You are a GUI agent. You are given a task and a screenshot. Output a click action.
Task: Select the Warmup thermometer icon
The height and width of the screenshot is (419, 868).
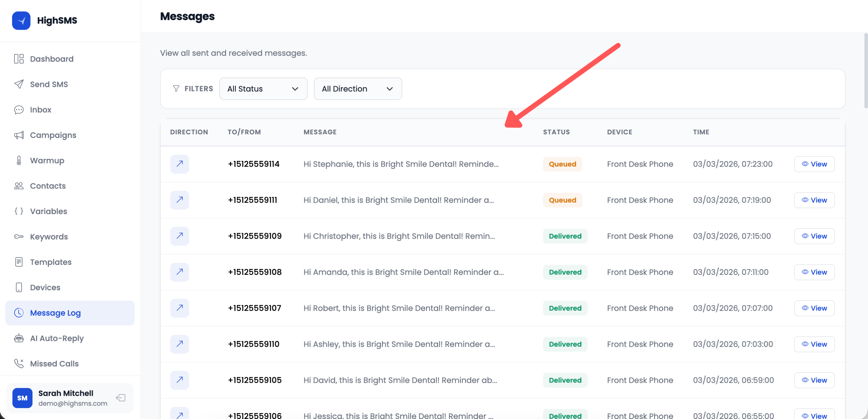(19, 160)
